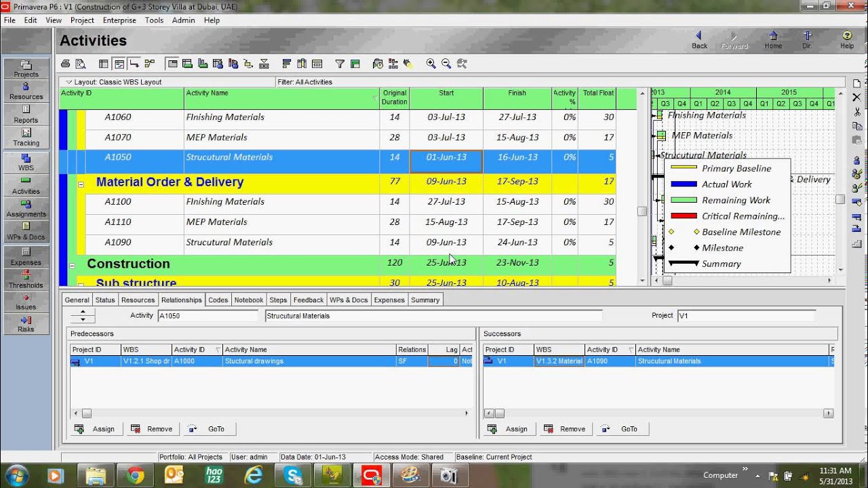Collapse the Construction WBS group
868x488 pixels.
[72, 264]
